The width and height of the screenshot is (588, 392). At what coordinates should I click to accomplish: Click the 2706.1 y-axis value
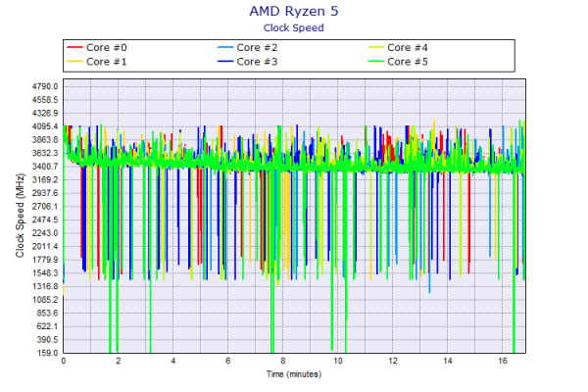45,207
